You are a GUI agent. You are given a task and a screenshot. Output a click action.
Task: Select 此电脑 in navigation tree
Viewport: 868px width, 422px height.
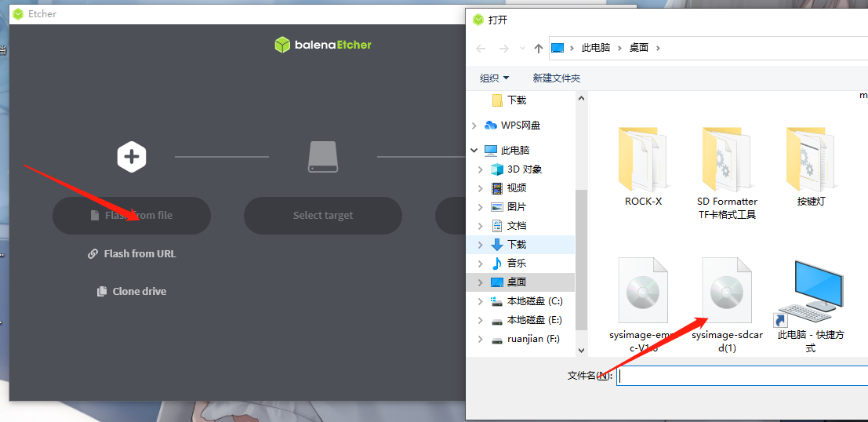click(x=515, y=150)
